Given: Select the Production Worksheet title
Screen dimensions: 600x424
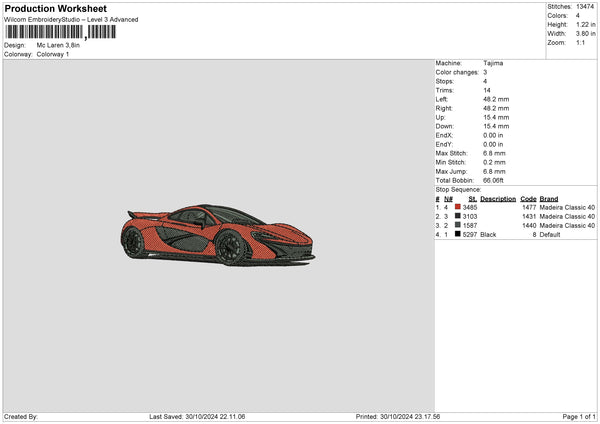Looking at the screenshot, I should pyautogui.click(x=55, y=9).
